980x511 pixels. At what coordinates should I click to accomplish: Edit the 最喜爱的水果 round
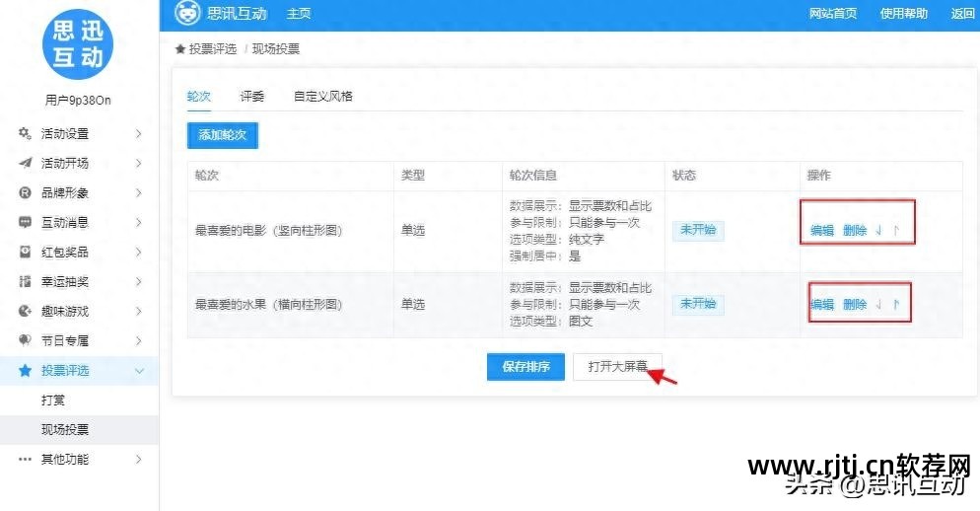click(x=822, y=304)
